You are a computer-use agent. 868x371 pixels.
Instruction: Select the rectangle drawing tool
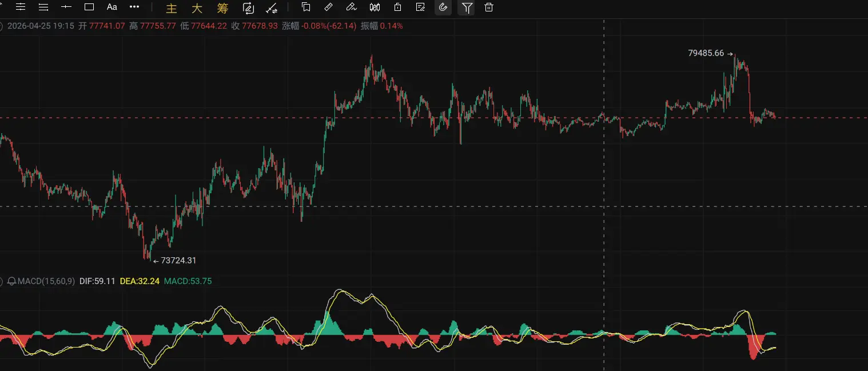pos(89,7)
